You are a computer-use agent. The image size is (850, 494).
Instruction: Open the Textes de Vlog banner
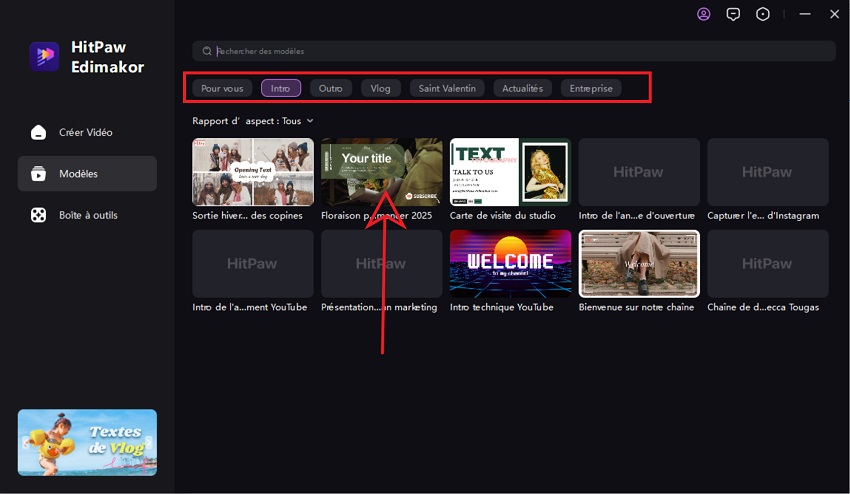(x=87, y=442)
